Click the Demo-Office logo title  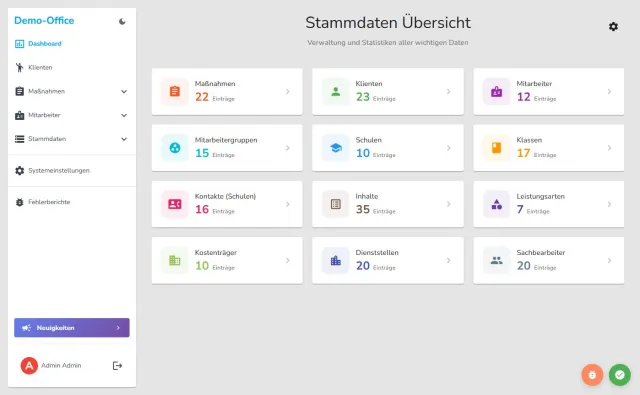pos(44,20)
